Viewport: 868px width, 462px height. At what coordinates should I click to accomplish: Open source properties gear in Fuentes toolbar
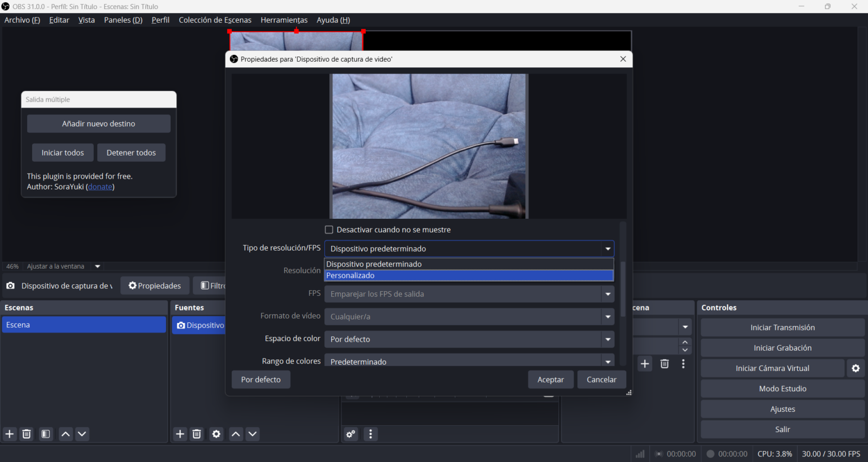coord(216,434)
